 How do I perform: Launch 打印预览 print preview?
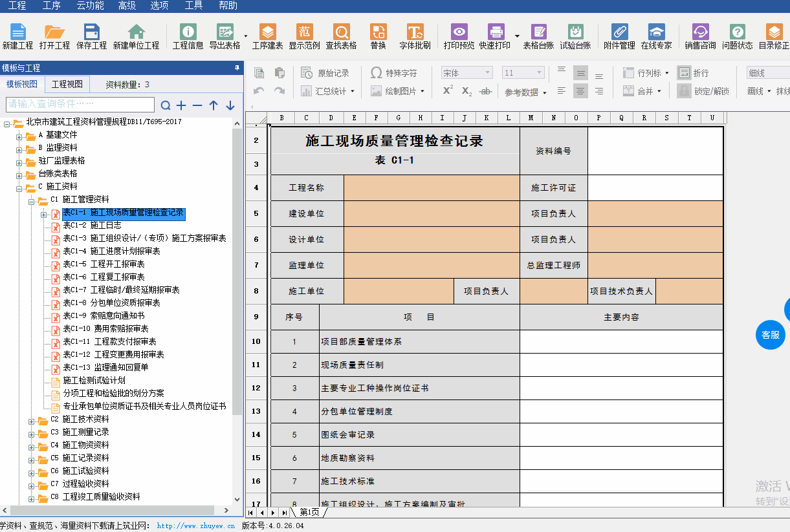click(x=459, y=36)
